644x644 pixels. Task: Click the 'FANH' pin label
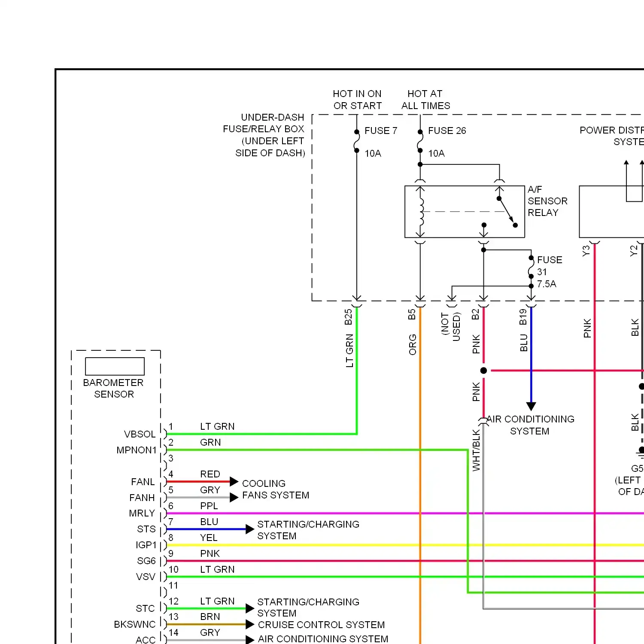[142, 498]
